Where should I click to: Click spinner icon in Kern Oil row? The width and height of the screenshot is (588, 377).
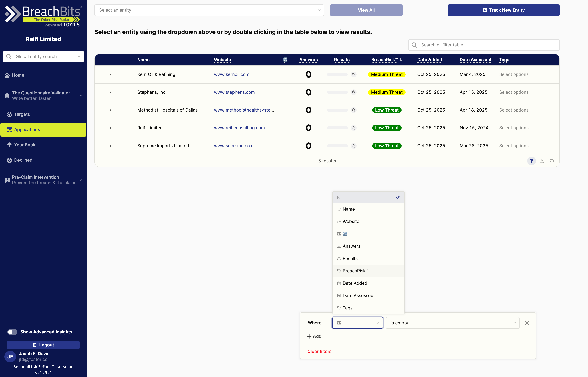353,74
